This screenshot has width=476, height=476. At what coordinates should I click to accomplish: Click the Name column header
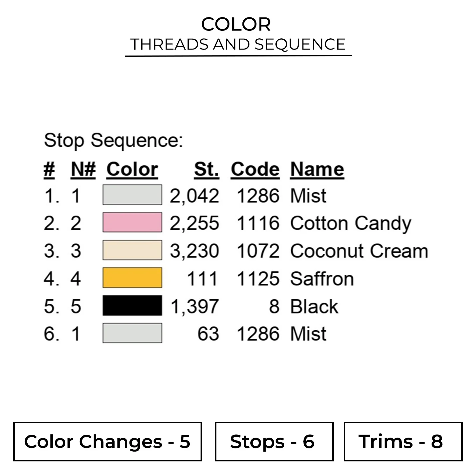tap(317, 169)
